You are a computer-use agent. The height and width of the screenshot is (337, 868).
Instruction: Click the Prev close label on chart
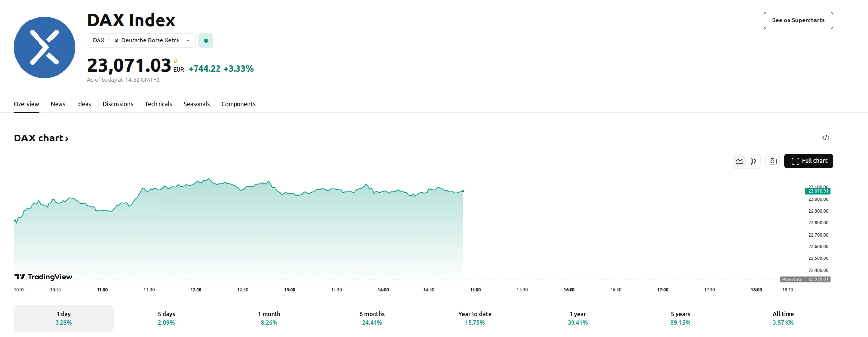coord(792,279)
